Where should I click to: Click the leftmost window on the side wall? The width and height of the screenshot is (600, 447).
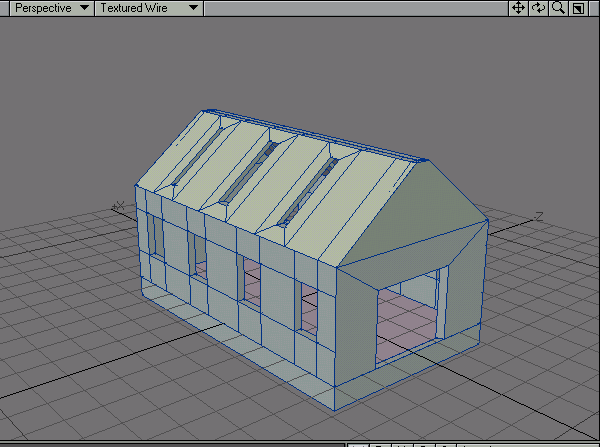tap(158, 236)
